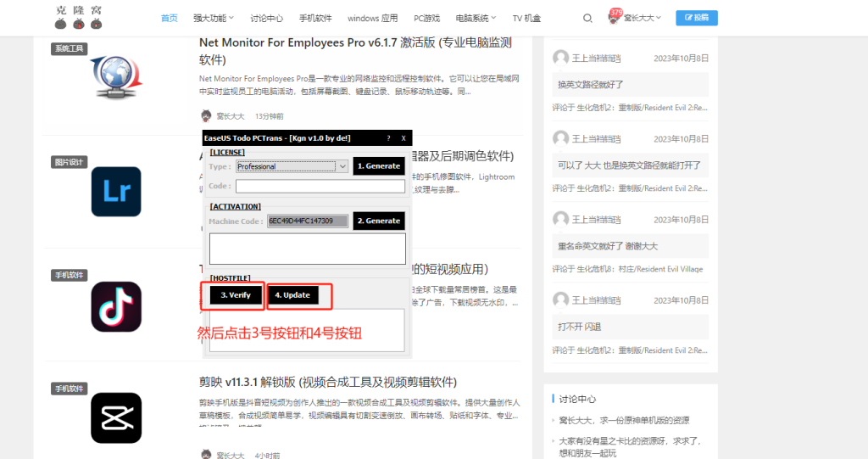Open Net Monitor For Employees Pro article title
868x459 pixels.
355,51
